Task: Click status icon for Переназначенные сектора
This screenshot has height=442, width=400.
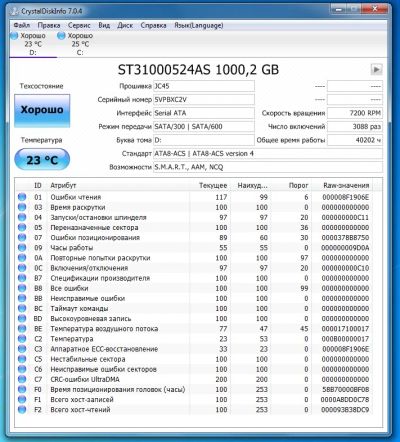Action: point(22,227)
